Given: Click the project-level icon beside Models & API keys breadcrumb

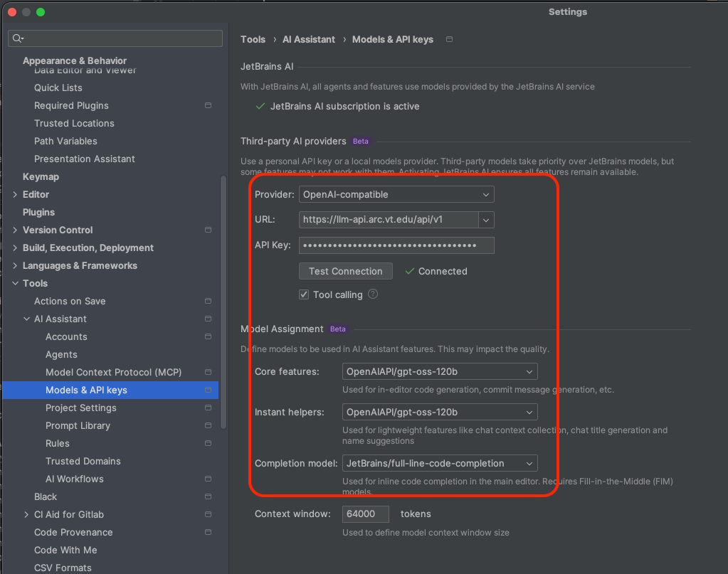Looking at the screenshot, I should (x=449, y=40).
